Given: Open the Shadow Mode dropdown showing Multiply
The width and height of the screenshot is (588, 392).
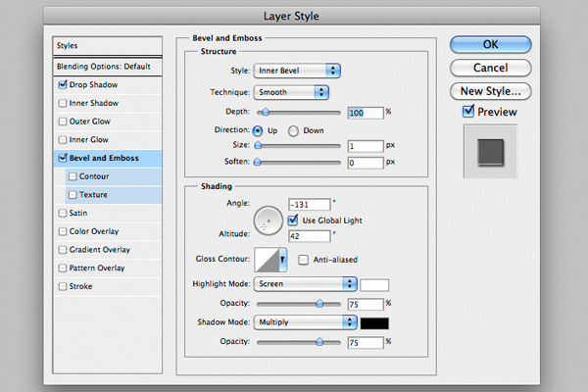Looking at the screenshot, I should [305, 322].
